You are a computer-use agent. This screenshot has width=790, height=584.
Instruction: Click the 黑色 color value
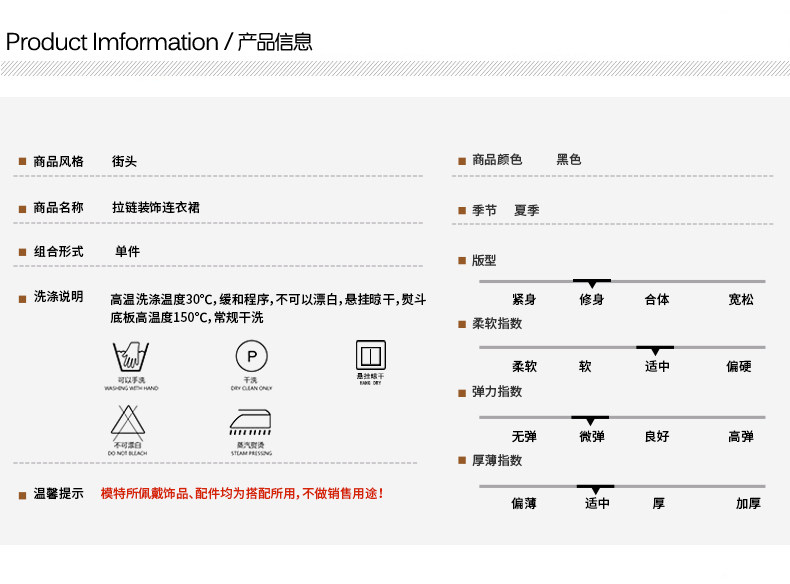(x=569, y=160)
